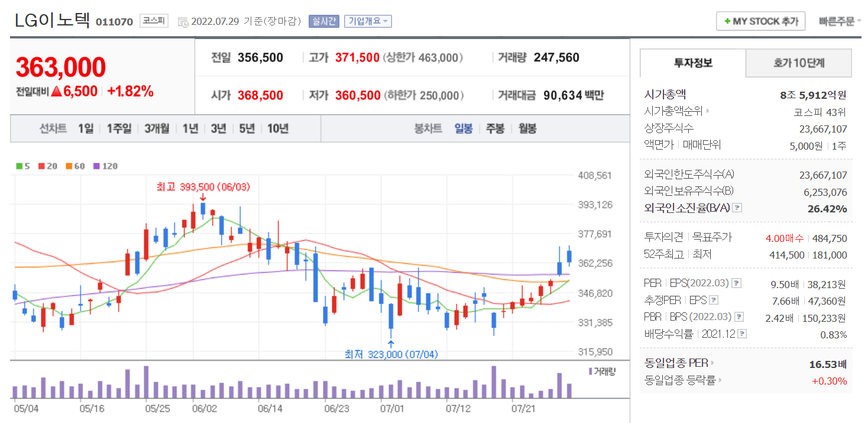This screenshot has height=423, width=868.
Task: Click the sector change +0.30%
Action: 830,380
